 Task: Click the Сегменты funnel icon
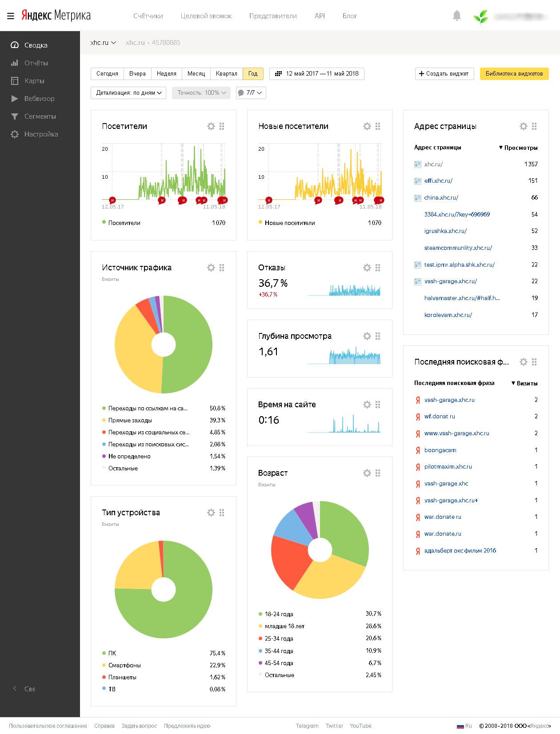(x=15, y=116)
